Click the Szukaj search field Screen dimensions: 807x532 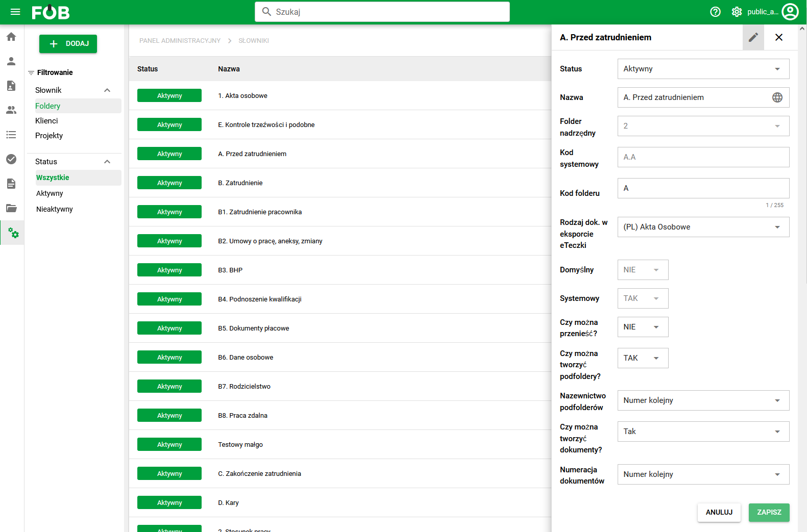(x=382, y=12)
